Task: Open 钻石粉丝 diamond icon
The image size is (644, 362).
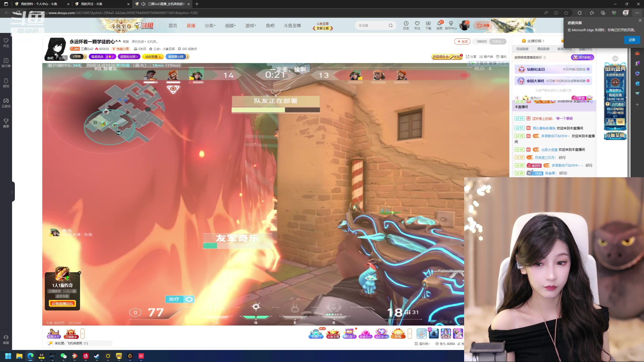Action: pos(381,334)
